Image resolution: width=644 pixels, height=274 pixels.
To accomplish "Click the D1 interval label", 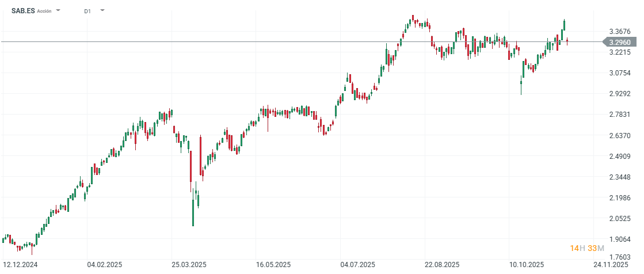I will point(87,11).
